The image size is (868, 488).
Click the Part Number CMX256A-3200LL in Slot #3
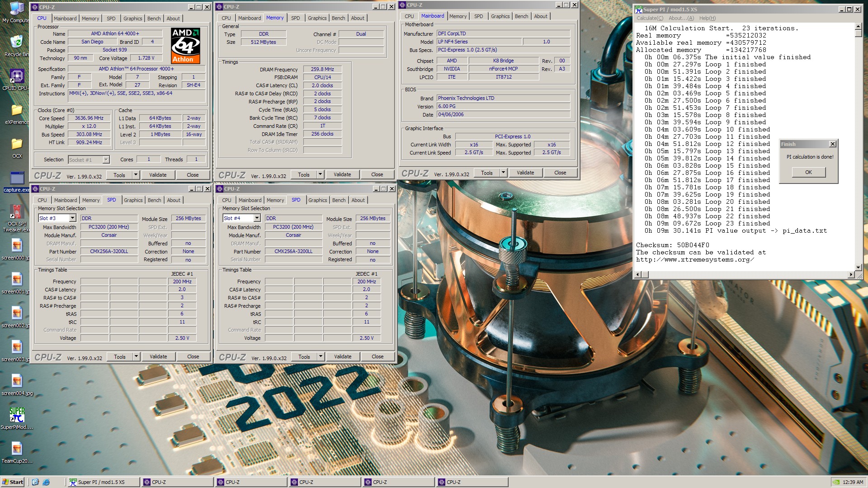[x=109, y=252]
